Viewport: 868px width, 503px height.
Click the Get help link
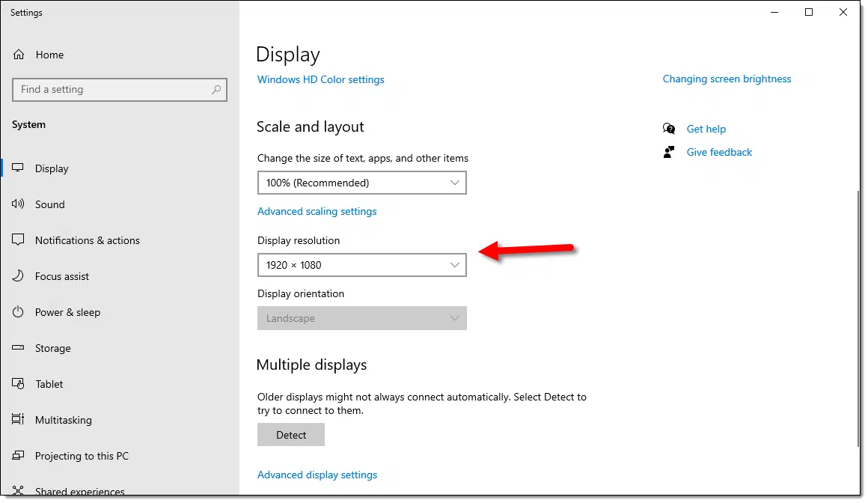[x=706, y=129]
